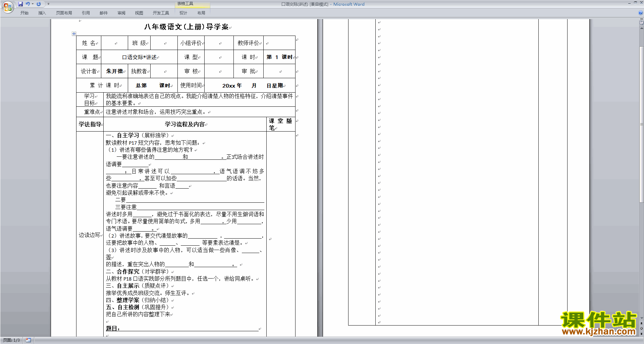Open the 插入 ribbon tab
This screenshot has height=344, width=644.
(42, 13)
